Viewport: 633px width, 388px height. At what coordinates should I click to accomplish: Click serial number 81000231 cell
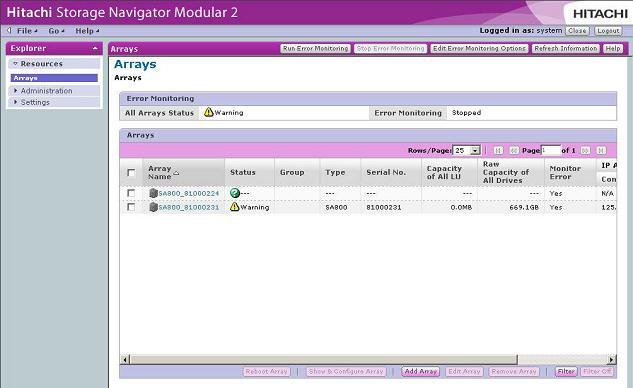(x=384, y=207)
